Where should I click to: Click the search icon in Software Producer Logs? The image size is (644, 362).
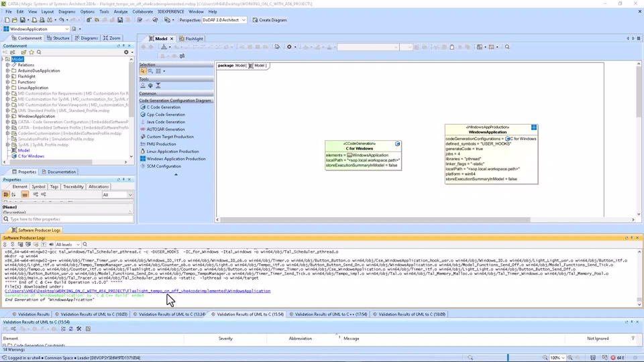click(x=85, y=245)
